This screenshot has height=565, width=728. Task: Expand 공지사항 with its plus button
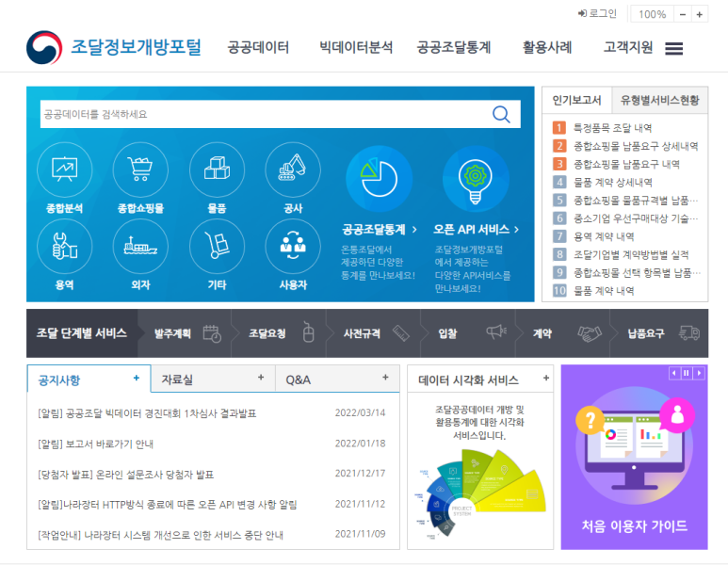pos(136,378)
